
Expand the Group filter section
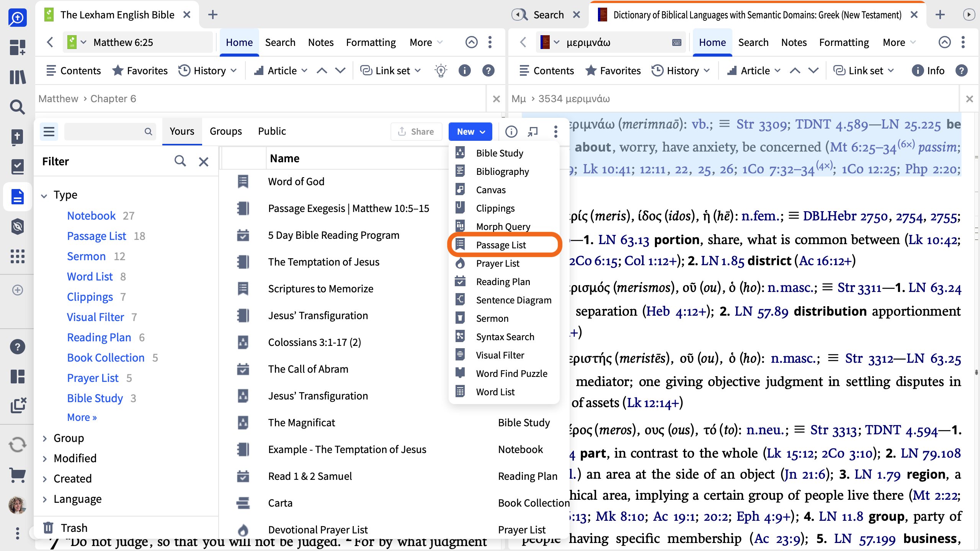44,438
